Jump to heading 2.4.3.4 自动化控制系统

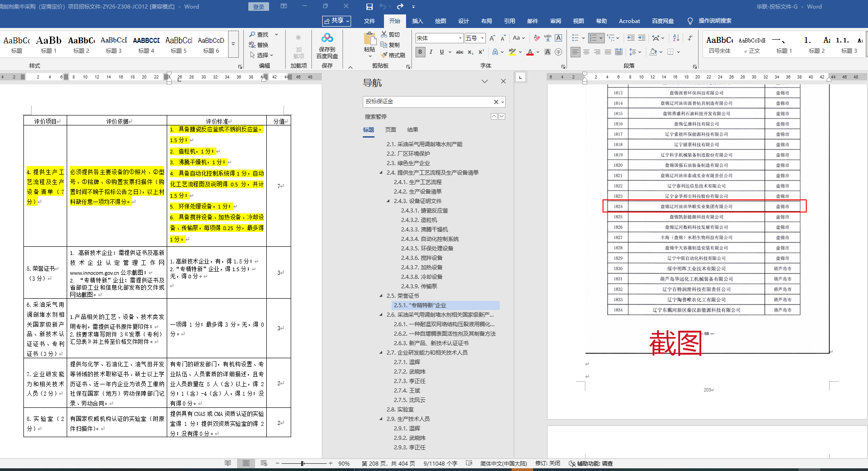[x=430, y=239]
